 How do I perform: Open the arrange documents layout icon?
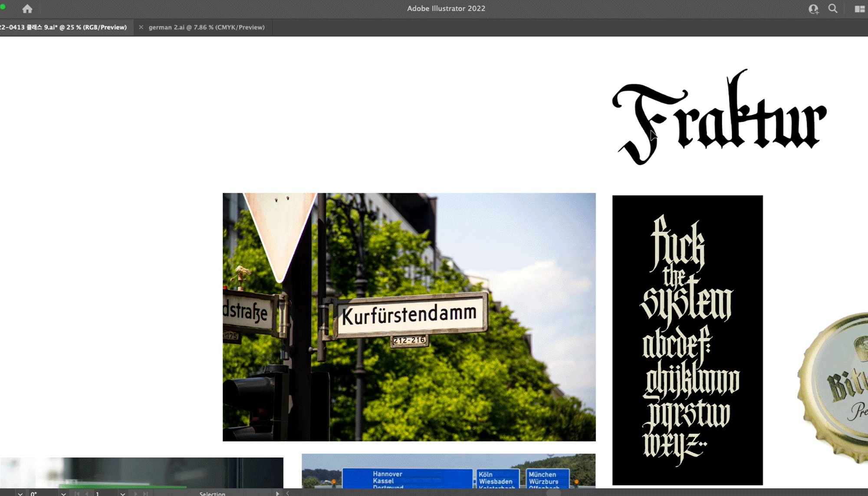[x=860, y=9]
